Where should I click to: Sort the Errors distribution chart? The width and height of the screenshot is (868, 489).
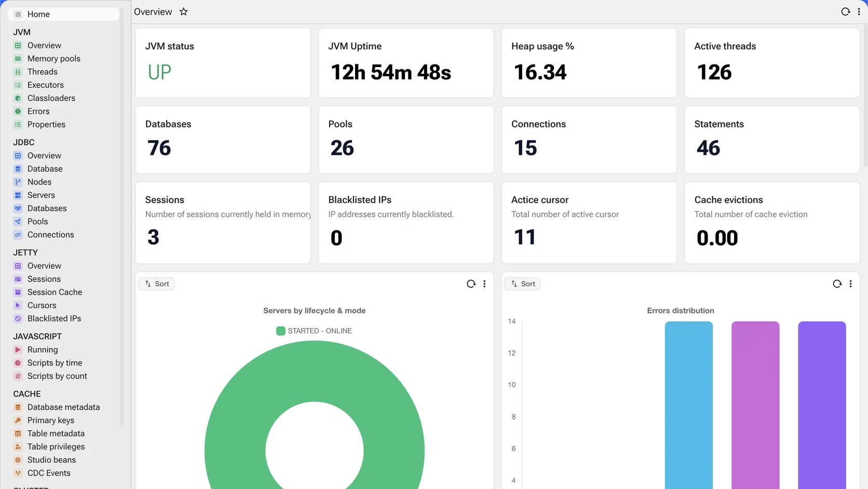[x=522, y=284]
